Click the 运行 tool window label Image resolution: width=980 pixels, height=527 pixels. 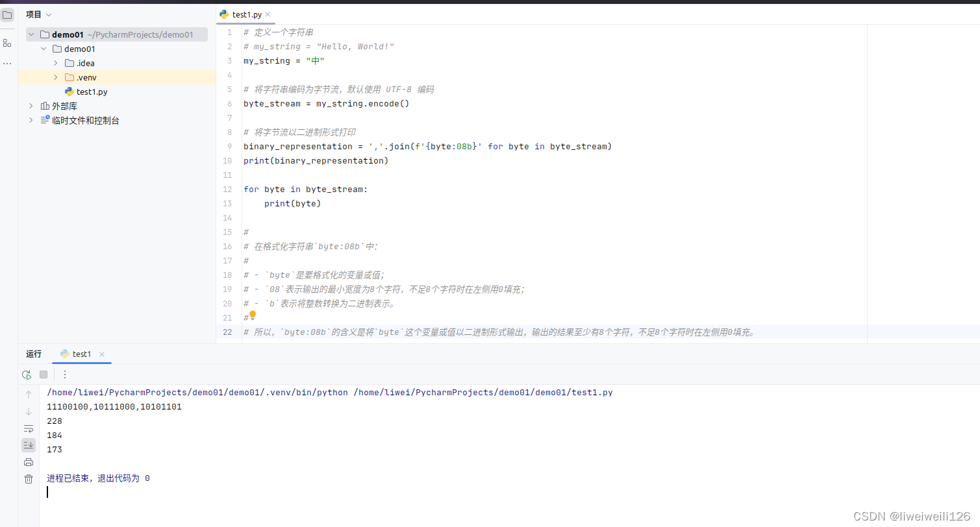tap(34, 354)
